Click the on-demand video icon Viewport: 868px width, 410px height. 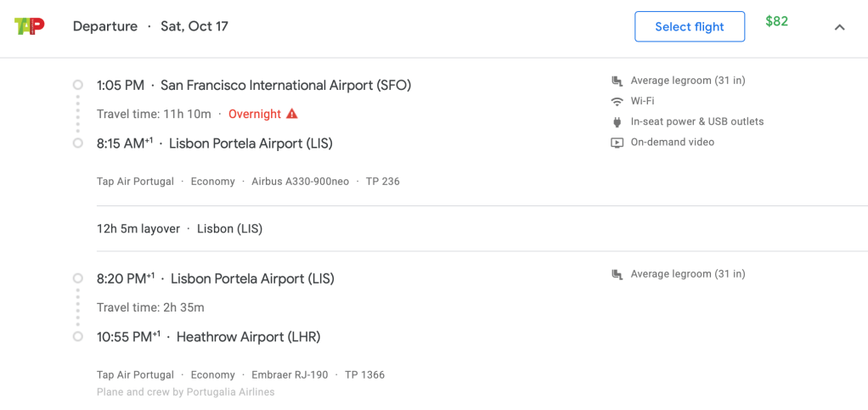(x=617, y=143)
